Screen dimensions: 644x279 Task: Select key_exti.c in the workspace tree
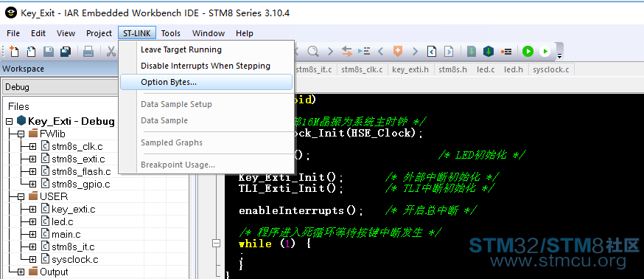tap(73, 209)
